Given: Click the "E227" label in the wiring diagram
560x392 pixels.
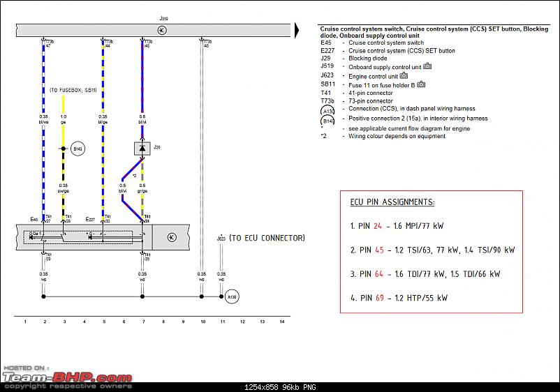Looking at the screenshot, I should [x=90, y=219].
